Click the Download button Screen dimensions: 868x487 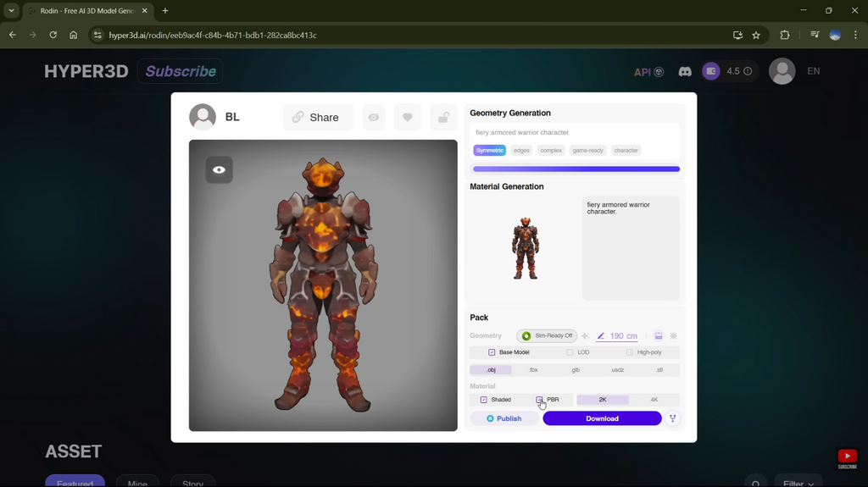click(x=603, y=418)
